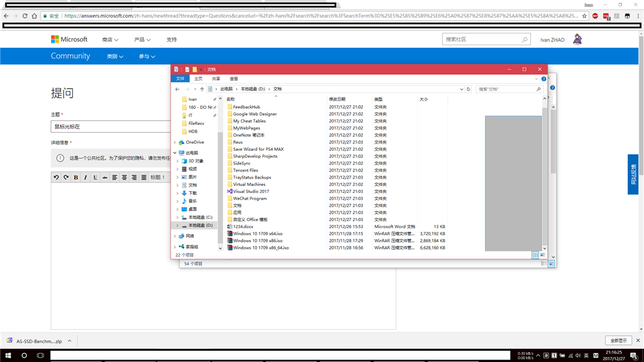This screenshot has width=644, height=362.
Task: Toggle italic formatting in the editor
Action: (x=86, y=177)
